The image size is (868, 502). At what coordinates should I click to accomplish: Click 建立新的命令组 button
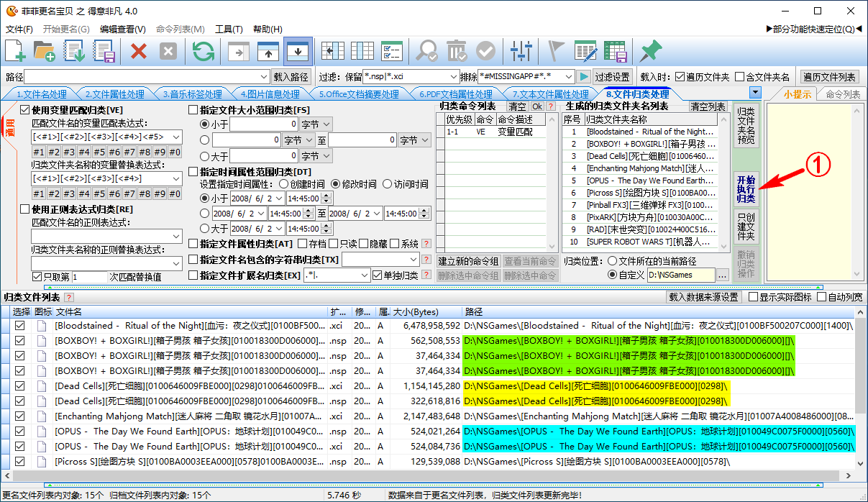(x=468, y=261)
